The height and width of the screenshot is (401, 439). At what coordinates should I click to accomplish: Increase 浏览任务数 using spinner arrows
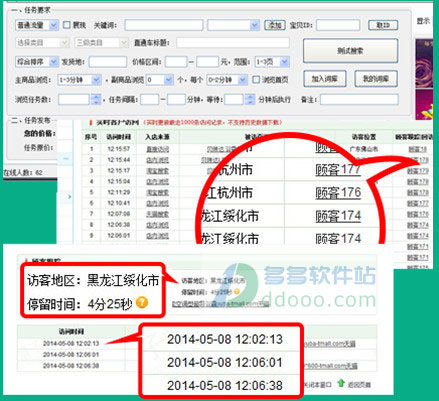tap(96, 97)
